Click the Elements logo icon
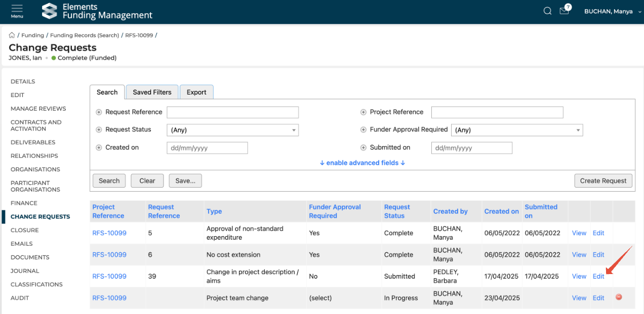644x314 pixels. click(x=49, y=11)
